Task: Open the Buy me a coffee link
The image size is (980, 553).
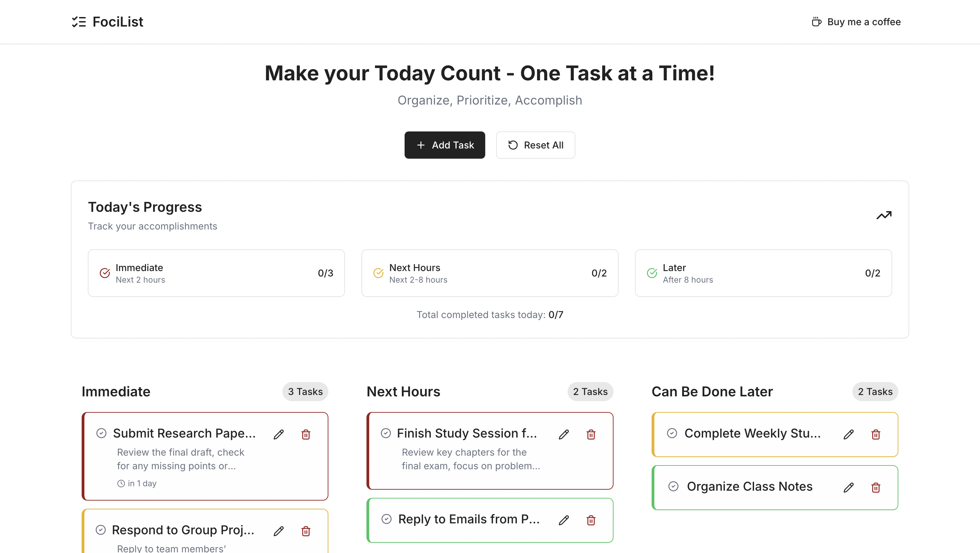Action: (856, 22)
